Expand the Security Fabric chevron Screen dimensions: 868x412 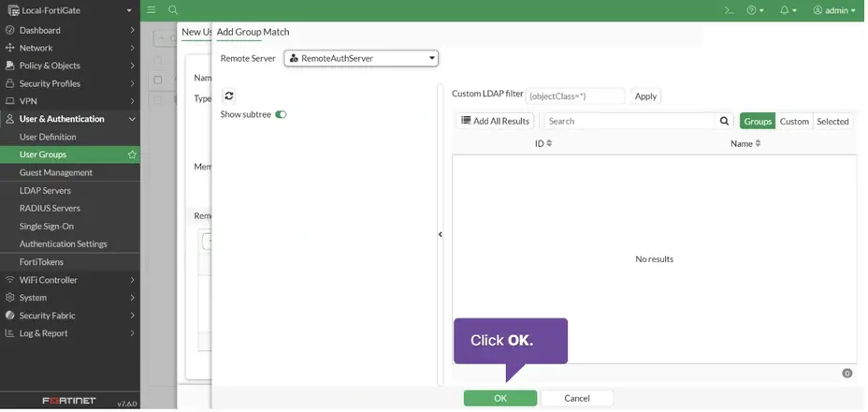coord(132,315)
